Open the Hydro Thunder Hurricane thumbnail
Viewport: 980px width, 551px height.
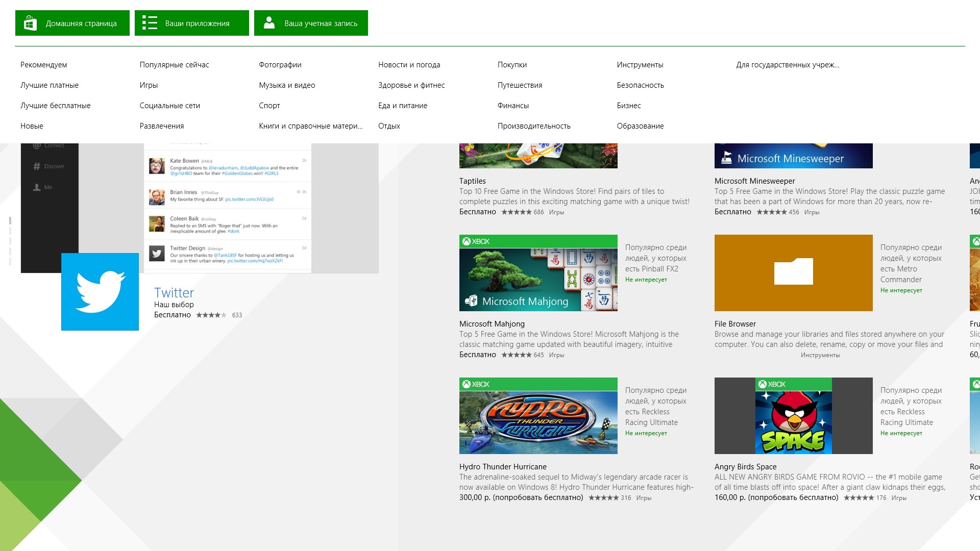click(x=538, y=416)
